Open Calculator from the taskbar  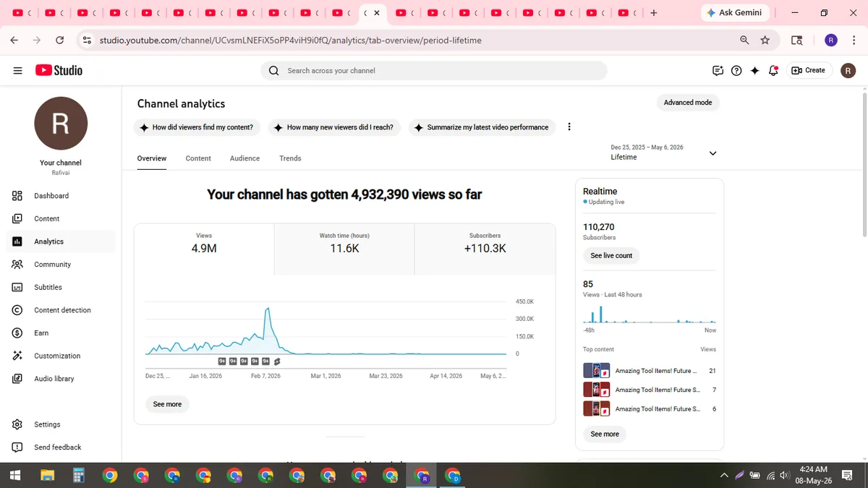pyautogui.click(x=79, y=475)
